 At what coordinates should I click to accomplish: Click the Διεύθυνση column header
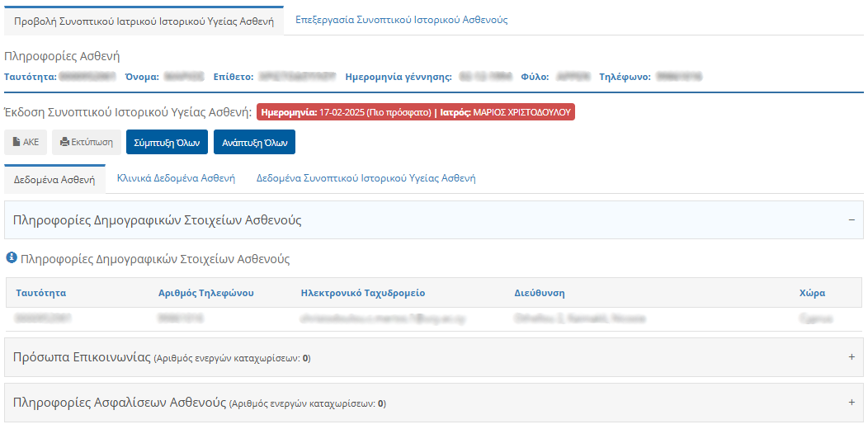click(539, 293)
